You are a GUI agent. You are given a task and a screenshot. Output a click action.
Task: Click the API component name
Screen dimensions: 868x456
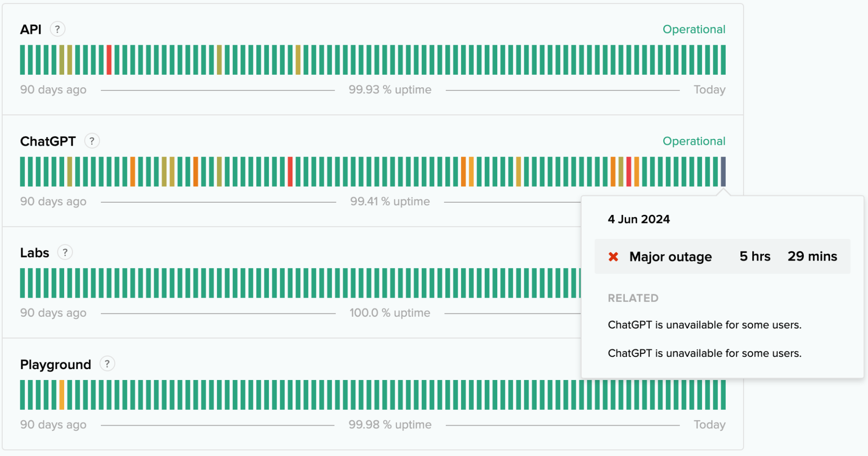pyautogui.click(x=31, y=29)
